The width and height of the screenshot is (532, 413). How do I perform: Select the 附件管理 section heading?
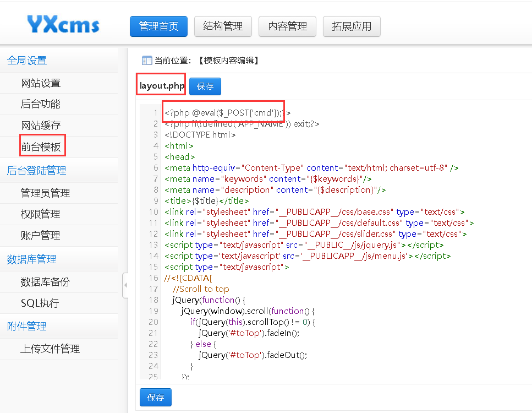point(26,327)
